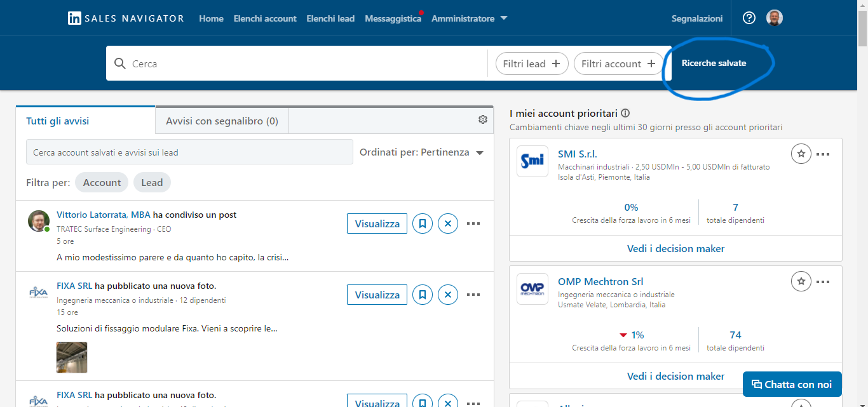Click the OMP Mechtron company logo
Screen dimensions: 868x407
coord(532,289)
